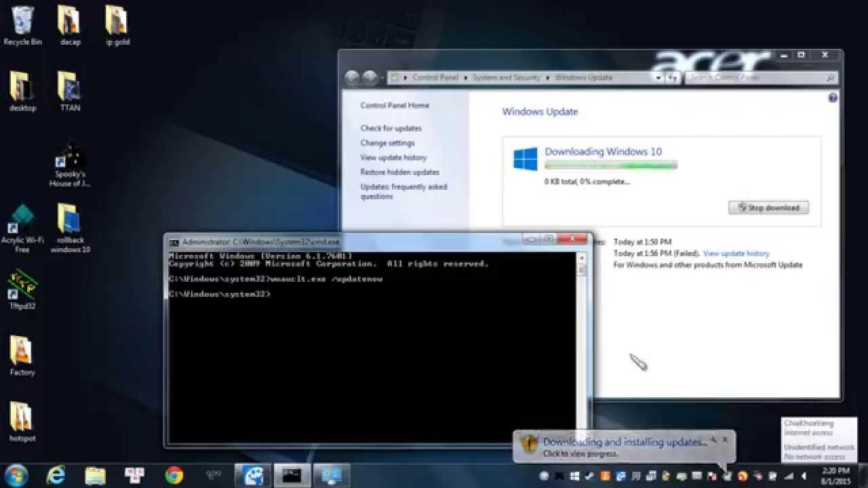Open the address bar history dropdown
Screen dimensions: 868x488
pos(657,77)
